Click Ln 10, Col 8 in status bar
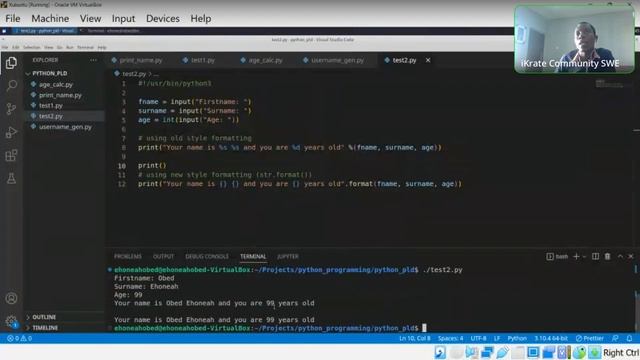The image size is (640, 360). [x=414, y=338]
